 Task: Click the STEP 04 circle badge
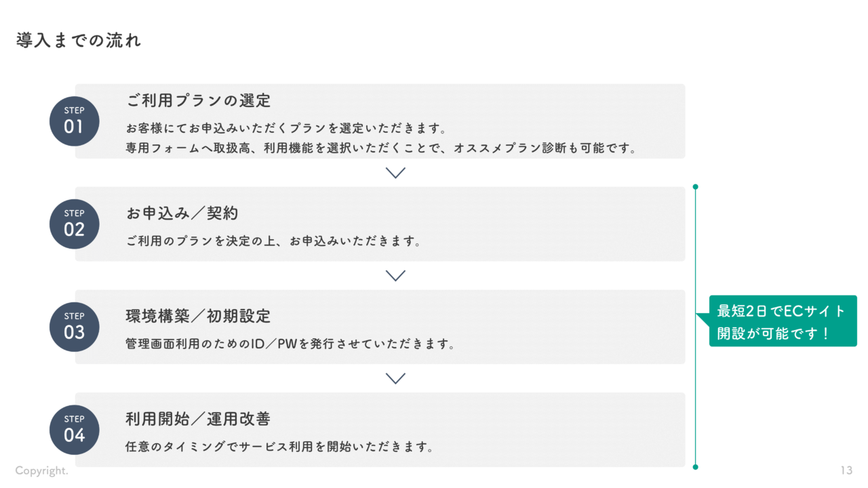point(75,430)
